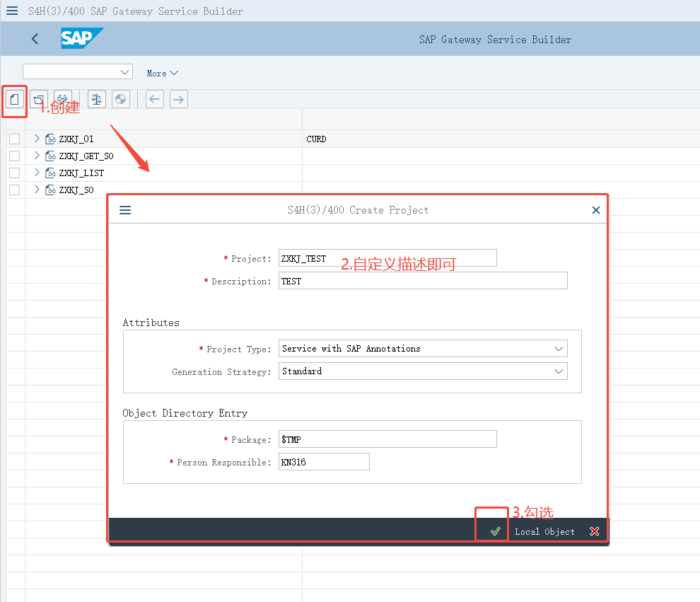700x602 pixels.
Task: Click the forward arrow toolbar button
Action: 179,99
